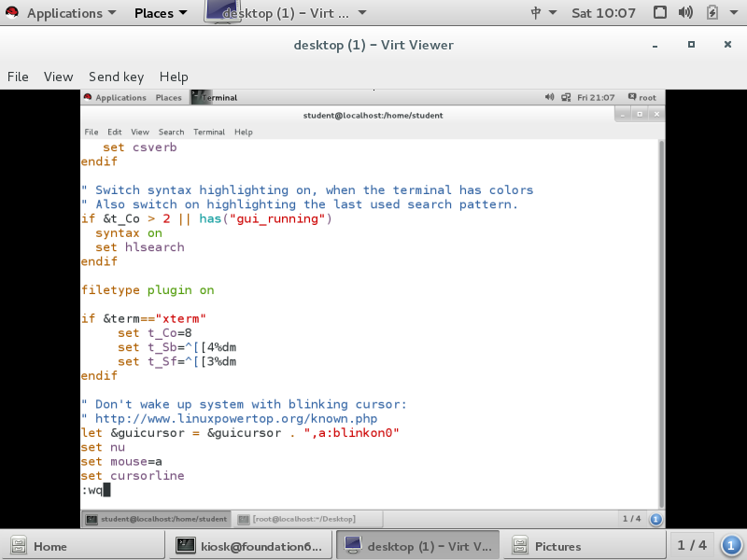Expand the Places dropdown arrow in host panel
Image resolution: width=747 pixels, height=560 pixels.
pyautogui.click(x=183, y=13)
